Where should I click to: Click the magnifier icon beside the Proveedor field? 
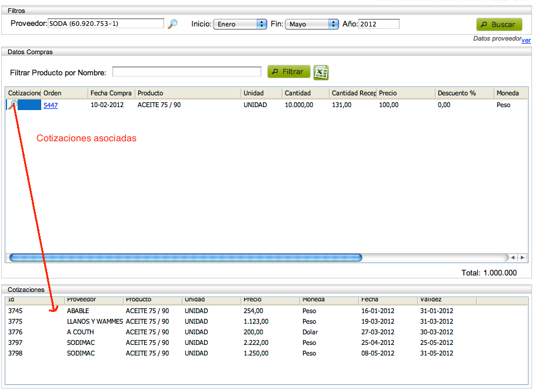click(172, 24)
